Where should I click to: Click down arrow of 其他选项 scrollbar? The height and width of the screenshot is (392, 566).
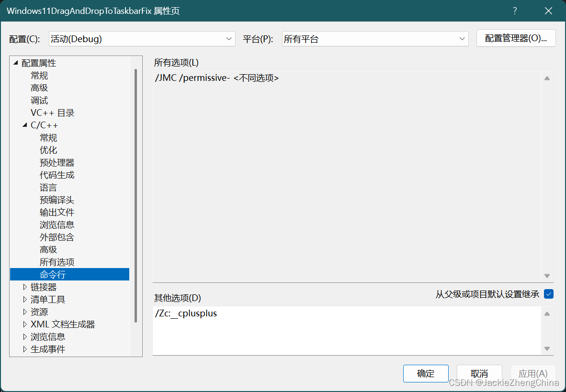pos(547,349)
